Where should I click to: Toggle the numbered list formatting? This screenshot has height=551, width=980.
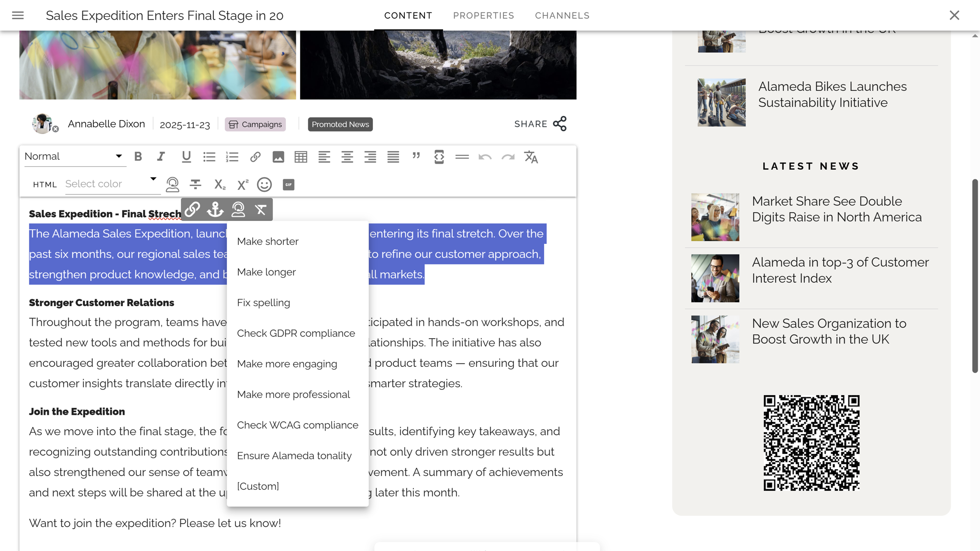tap(232, 156)
